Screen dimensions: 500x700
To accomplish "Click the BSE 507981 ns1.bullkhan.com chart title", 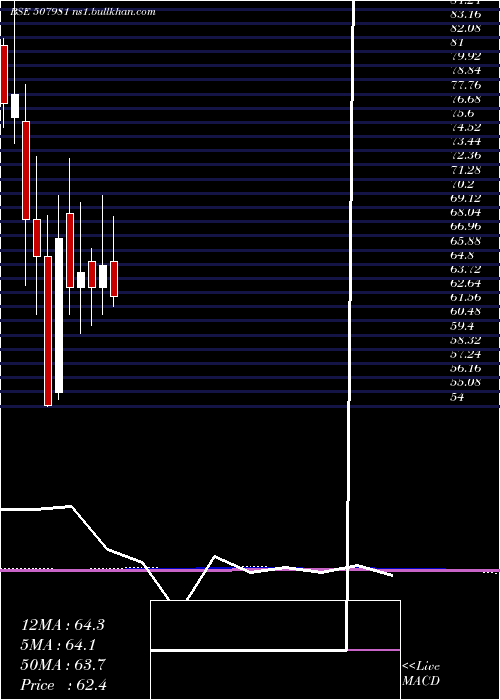I will click(x=83, y=12).
